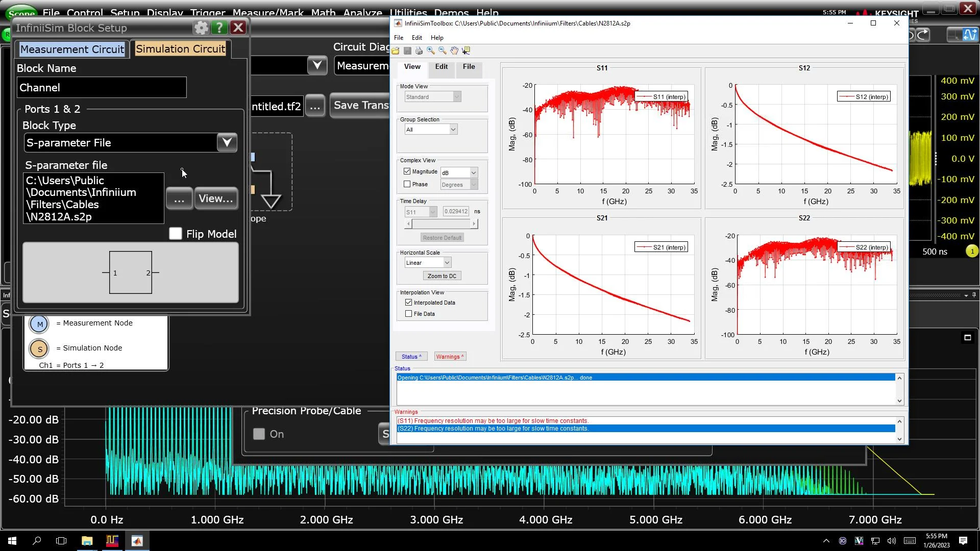Click Time Delay slider left arrow

coord(408,224)
